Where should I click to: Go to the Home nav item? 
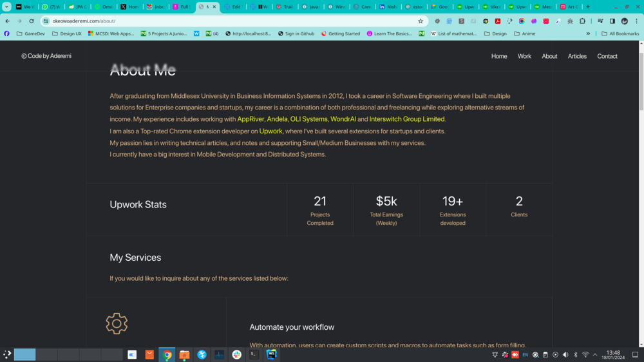coord(499,56)
